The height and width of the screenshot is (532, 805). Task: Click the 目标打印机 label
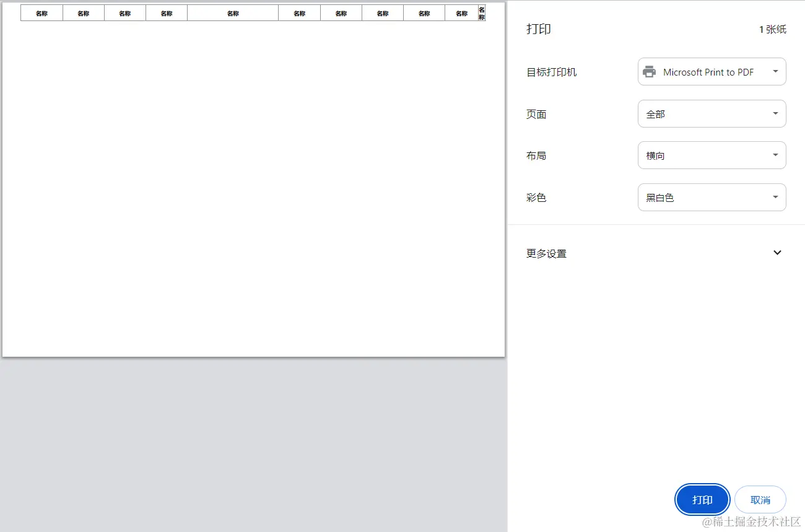click(x=552, y=72)
